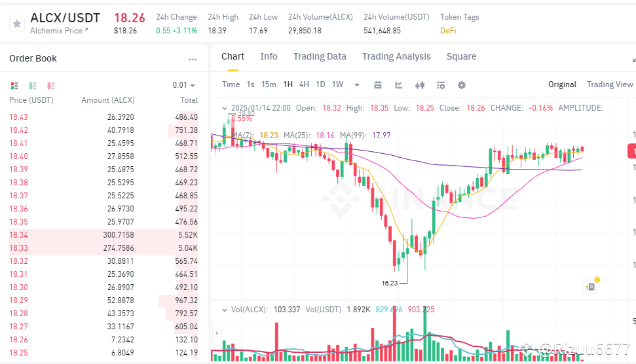
Task: Click the 24h High value 18.39
Action: pyautogui.click(x=217, y=30)
